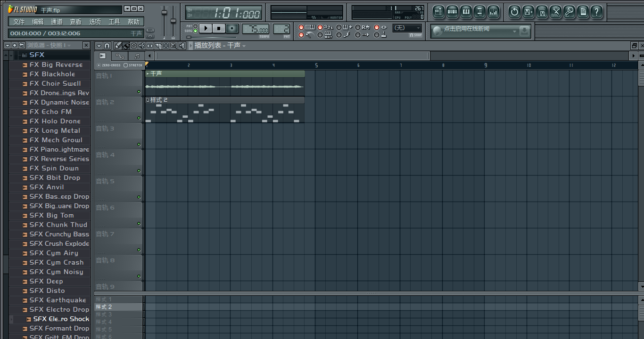Open the 工具 menu
This screenshot has width=644, height=339.
(114, 22)
